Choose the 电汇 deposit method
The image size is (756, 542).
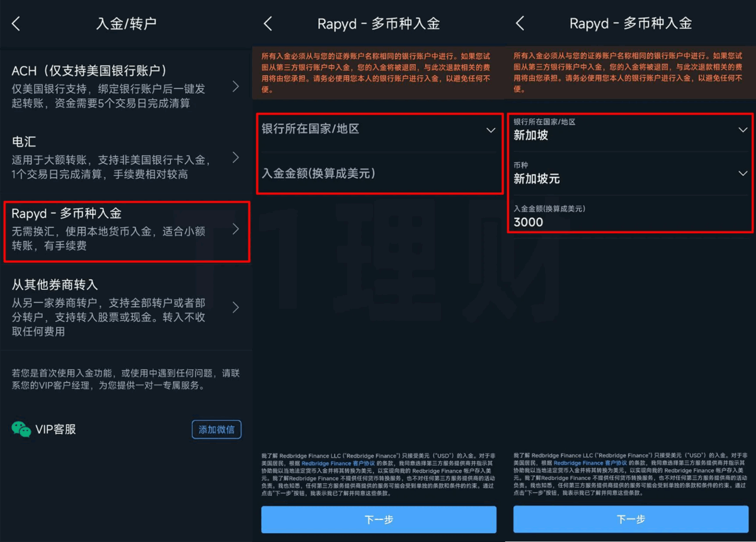(126, 158)
